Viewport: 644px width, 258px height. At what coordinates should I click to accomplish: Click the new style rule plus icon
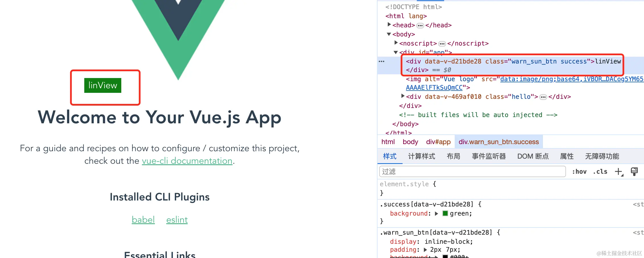point(619,172)
